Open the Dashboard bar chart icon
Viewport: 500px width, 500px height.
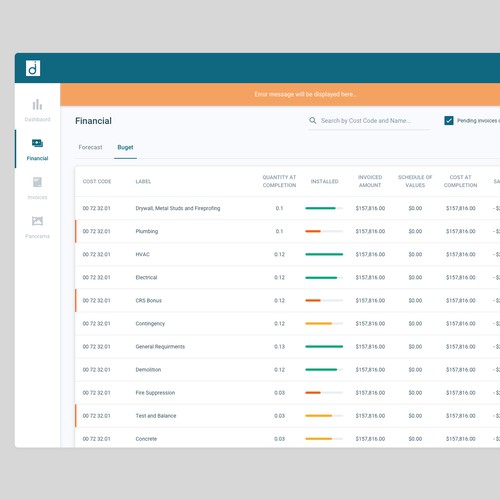click(x=37, y=105)
